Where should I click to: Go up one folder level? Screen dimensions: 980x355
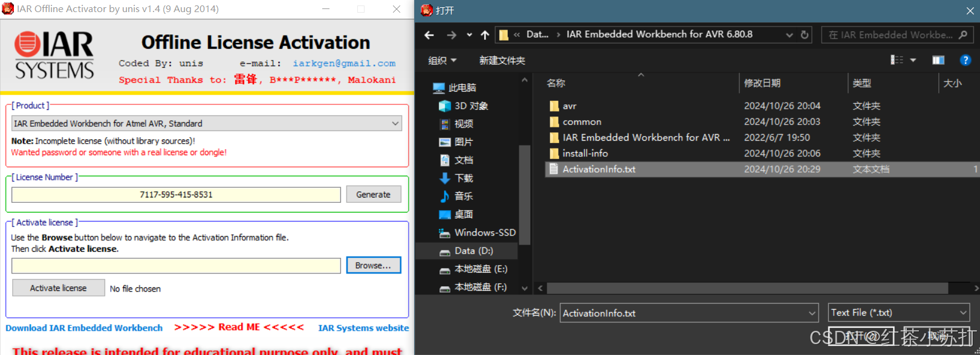[x=485, y=35]
